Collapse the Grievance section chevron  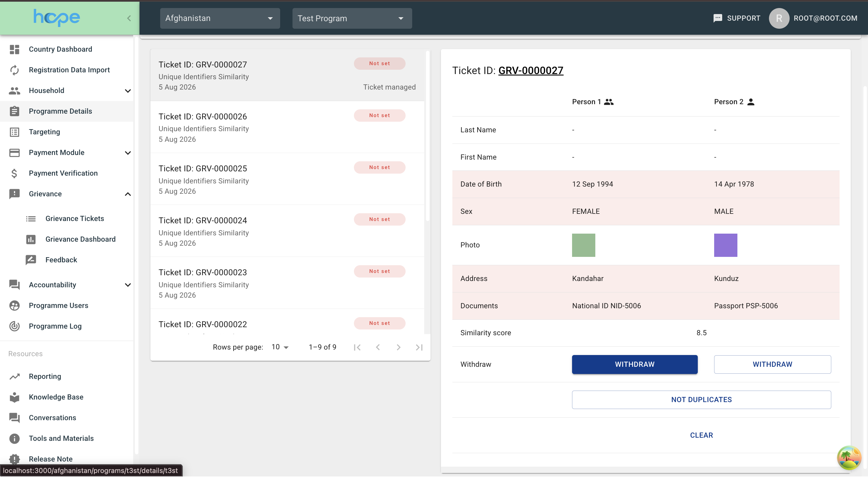[128, 194]
